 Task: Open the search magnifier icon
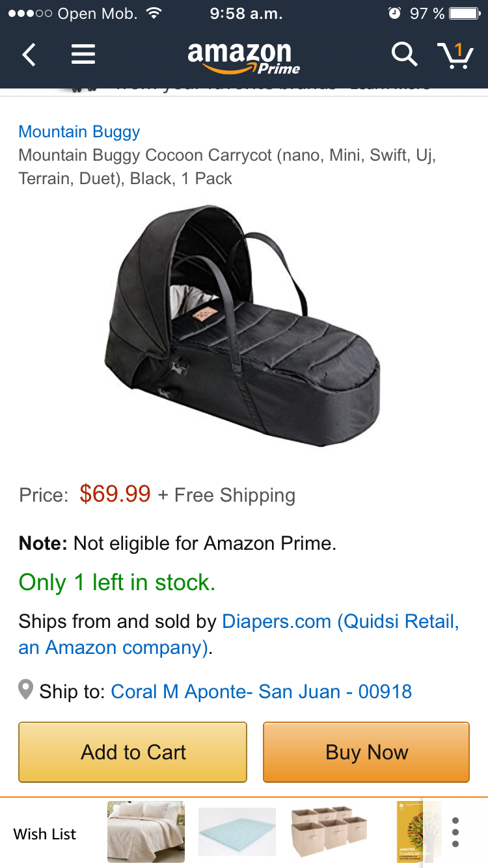(x=404, y=55)
